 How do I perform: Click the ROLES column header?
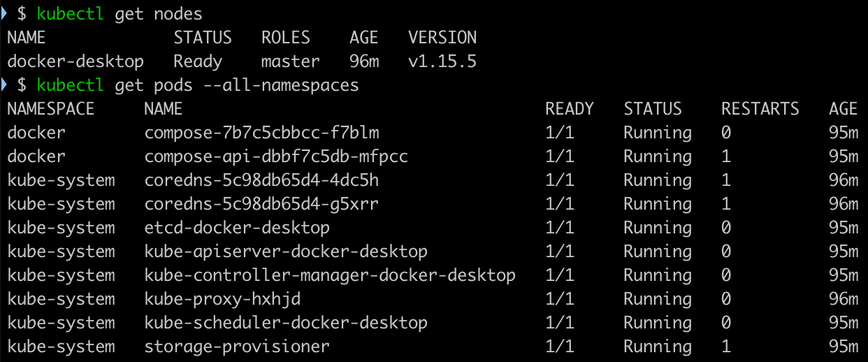click(286, 38)
